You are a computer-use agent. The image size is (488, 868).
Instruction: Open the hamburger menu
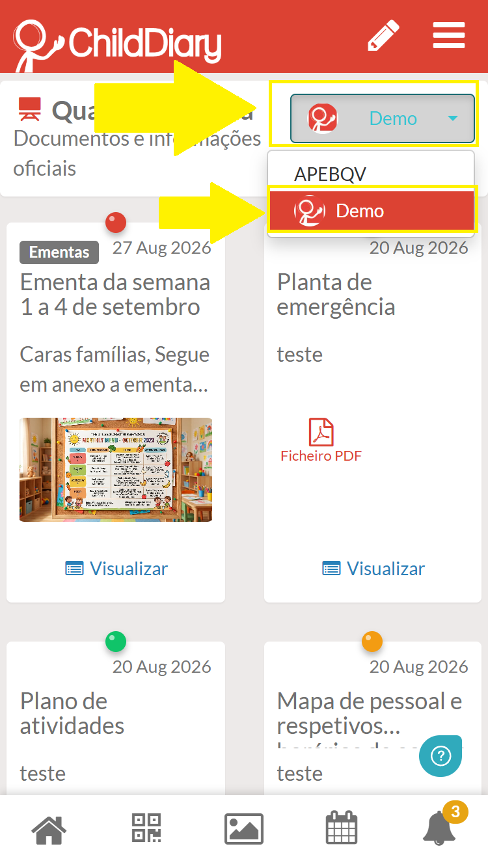pos(449,36)
